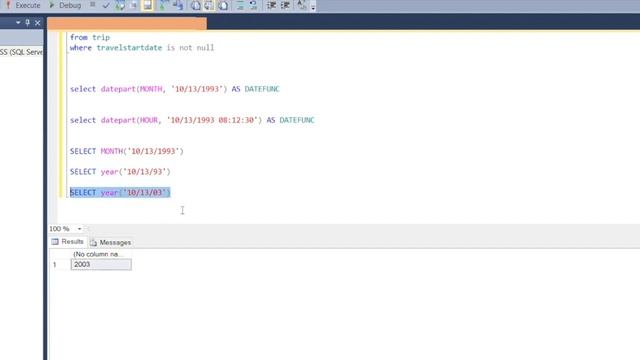Image resolution: width=640 pixels, height=360 pixels.
Task: Open Object Explorer window position dropdown arrow
Action: 18,22
